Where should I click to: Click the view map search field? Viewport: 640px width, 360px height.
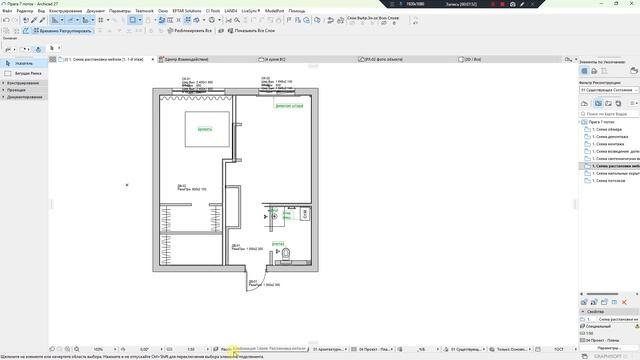click(609, 114)
